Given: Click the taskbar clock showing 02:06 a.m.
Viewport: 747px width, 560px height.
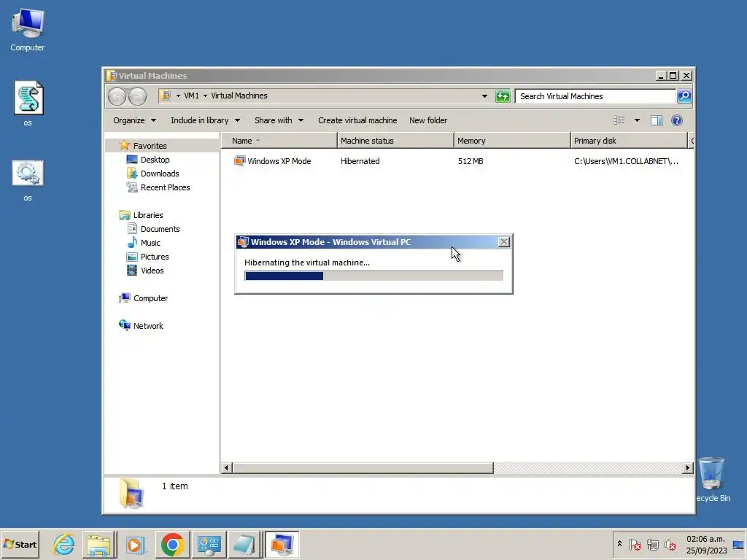Looking at the screenshot, I should click(x=706, y=545).
